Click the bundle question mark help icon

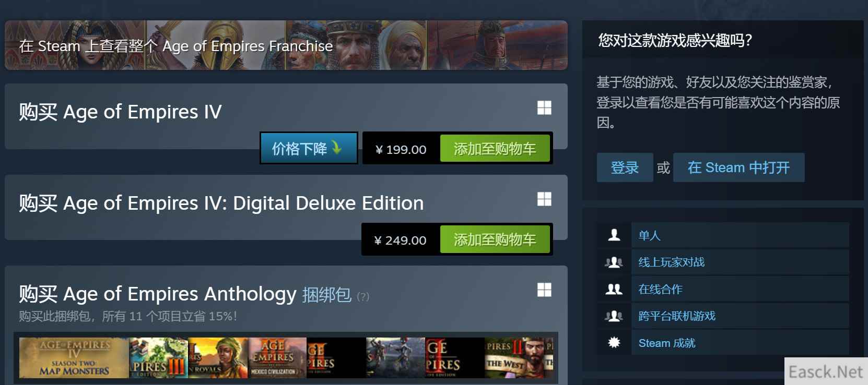(x=363, y=297)
